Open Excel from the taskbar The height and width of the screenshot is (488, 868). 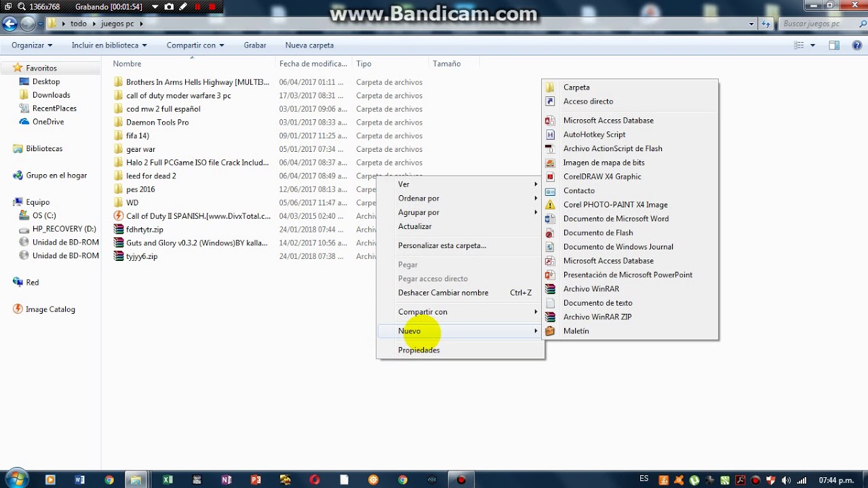pyautogui.click(x=167, y=480)
